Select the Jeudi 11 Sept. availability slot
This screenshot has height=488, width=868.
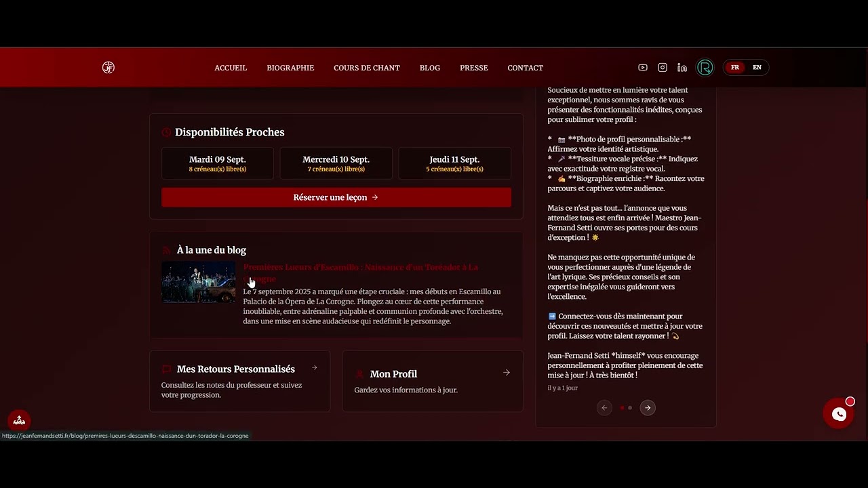point(454,163)
